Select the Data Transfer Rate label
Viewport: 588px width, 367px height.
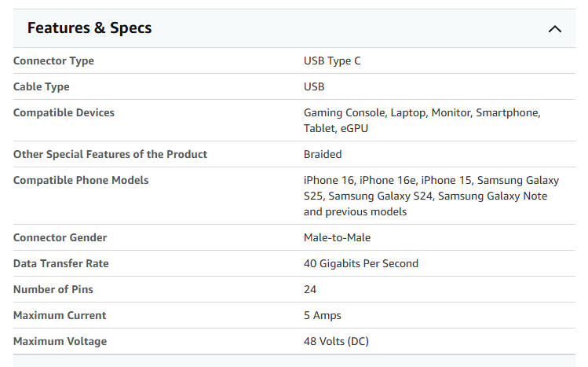tap(61, 264)
